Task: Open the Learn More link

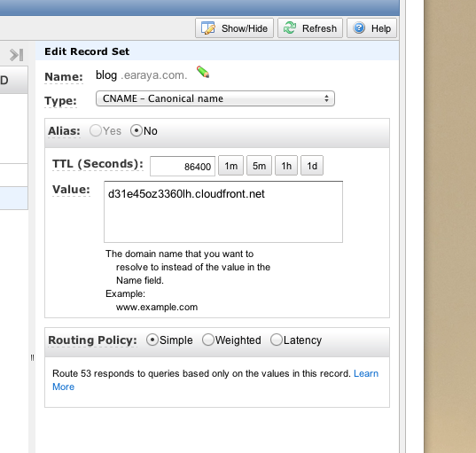Action: tap(366, 373)
